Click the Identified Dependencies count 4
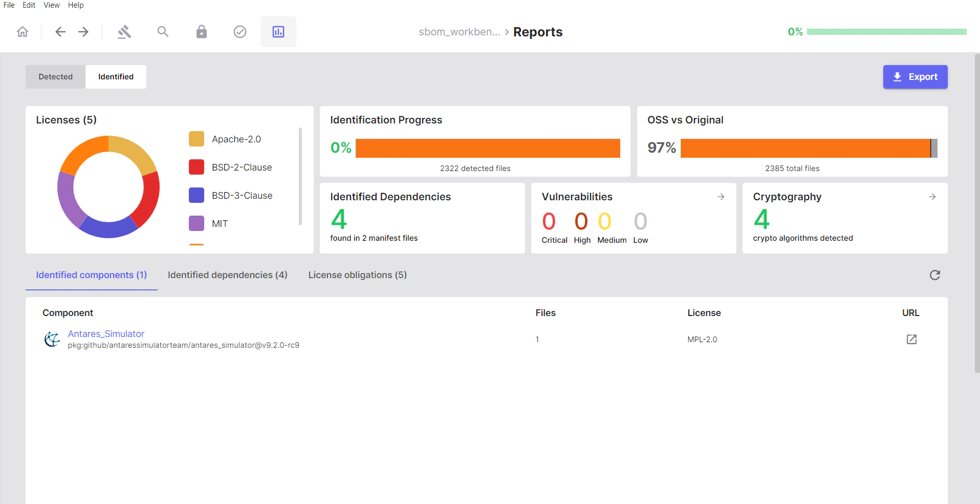The image size is (980, 504). tap(339, 219)
